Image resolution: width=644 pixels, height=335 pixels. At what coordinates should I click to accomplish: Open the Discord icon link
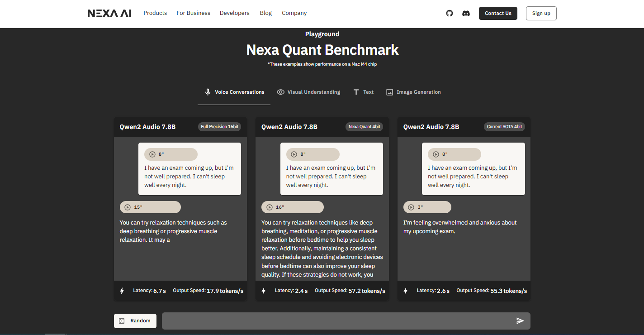(x=466, y=13)
